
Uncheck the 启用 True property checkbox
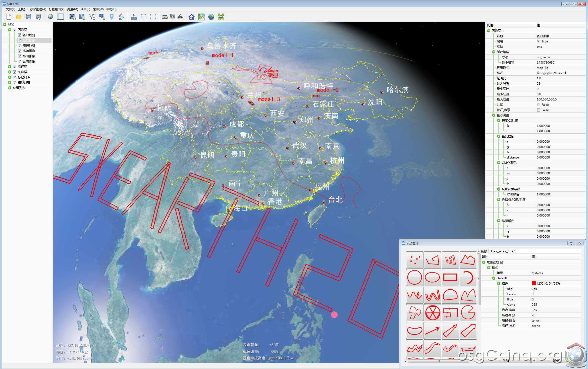539,41
